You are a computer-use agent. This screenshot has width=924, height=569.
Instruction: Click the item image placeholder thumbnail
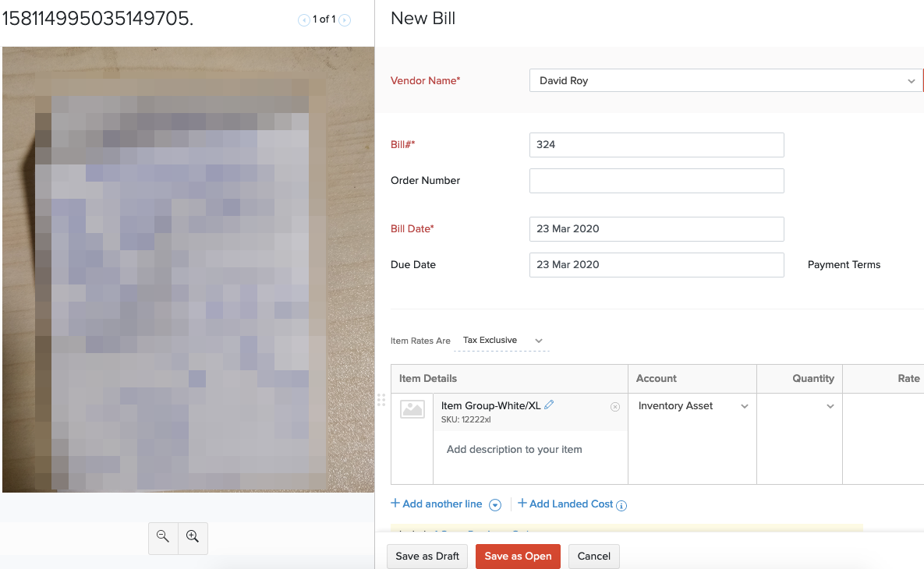(412, 408)
